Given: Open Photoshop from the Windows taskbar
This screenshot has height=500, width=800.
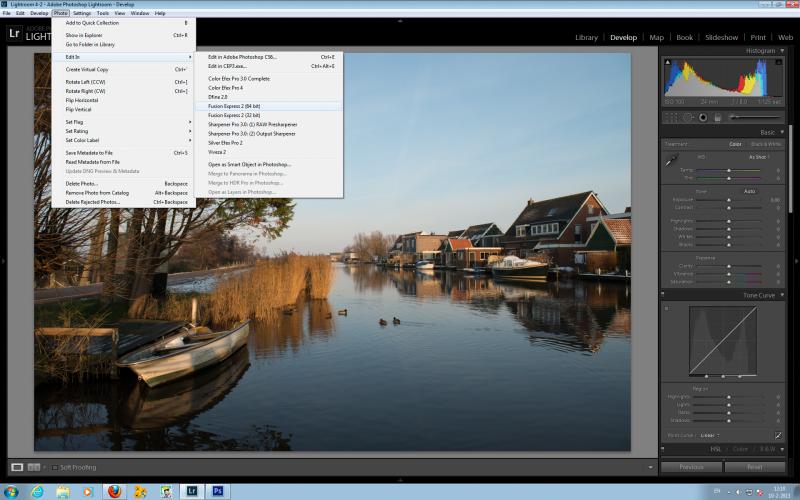Looking at the screenshot, I should click(x=218, y=491).
